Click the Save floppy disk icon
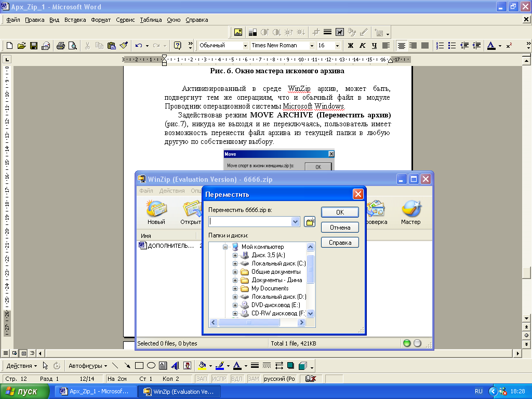The width and height of the screenshot is (532, 399). pos(34,46)
